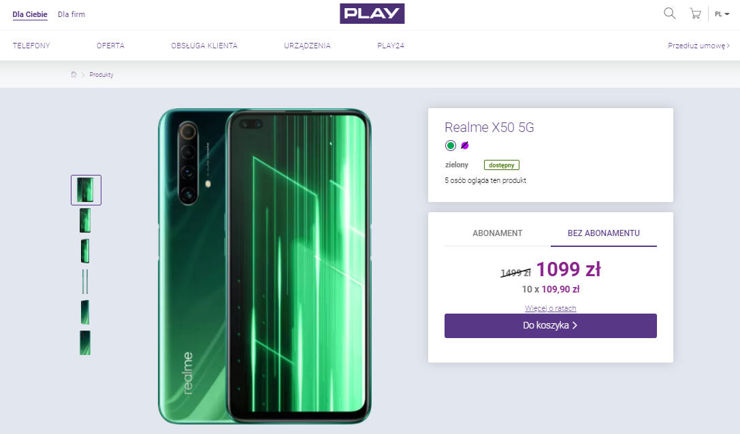The image size is (740, 434).
Task: Open the OFERTA menu
Action: tap(111, 46)
